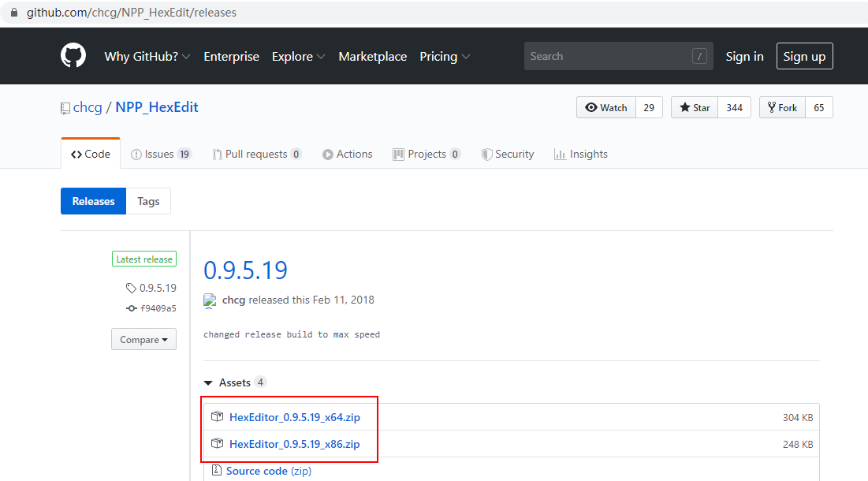Download HexEditor_0.9.5.19_x64.zip

click(x=295, y=417)
